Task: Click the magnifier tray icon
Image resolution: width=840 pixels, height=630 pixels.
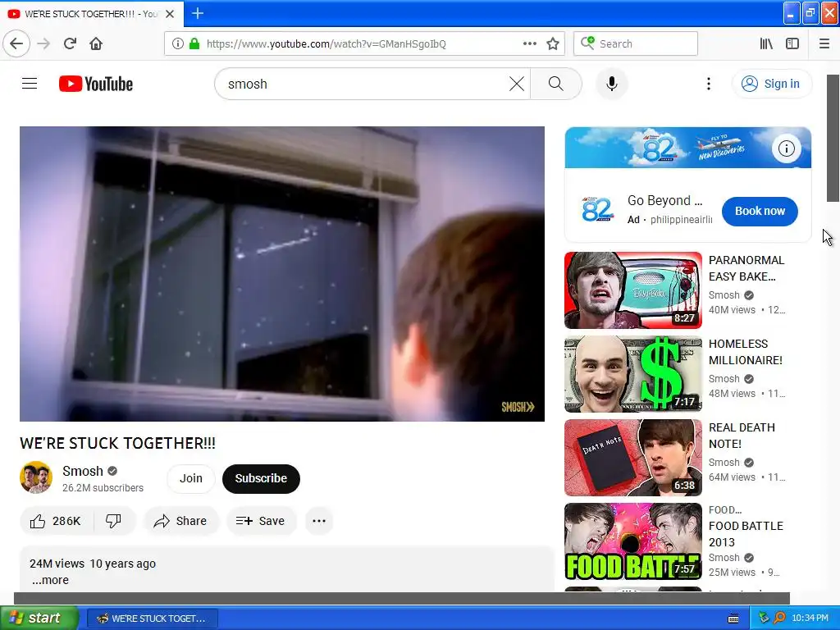Action: (x=779, y=619)
